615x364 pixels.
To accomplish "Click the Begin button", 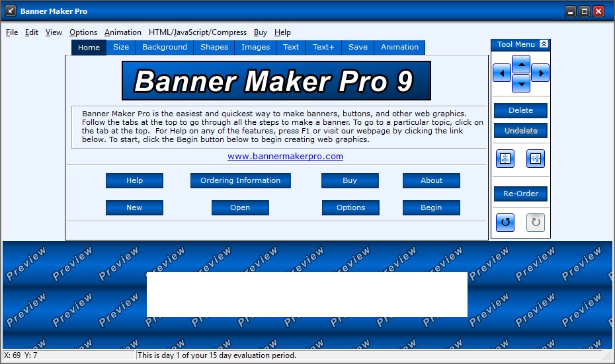I will tap(431, 207).
